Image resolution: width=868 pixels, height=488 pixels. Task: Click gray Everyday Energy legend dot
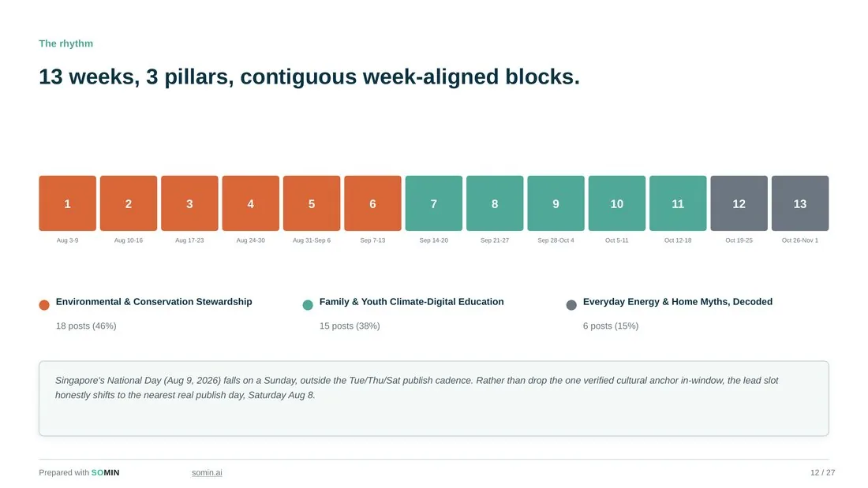point(571,305)
